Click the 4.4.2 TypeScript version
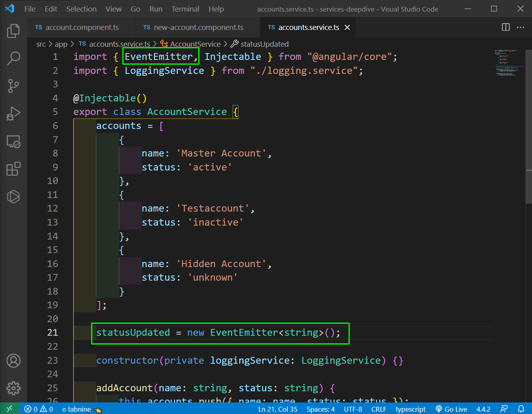 coord(483,409)
